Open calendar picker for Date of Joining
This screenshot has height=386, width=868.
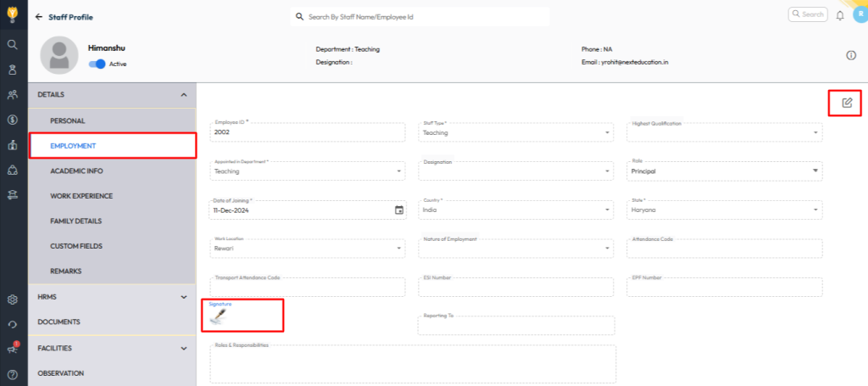[x=399, y=210]
